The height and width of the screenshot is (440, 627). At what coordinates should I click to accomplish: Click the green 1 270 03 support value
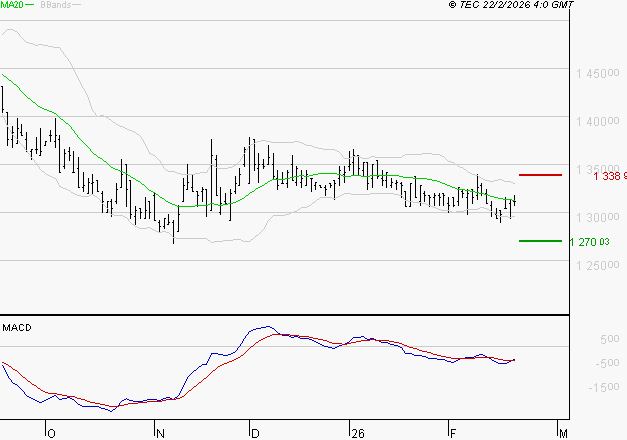point(589,242)
